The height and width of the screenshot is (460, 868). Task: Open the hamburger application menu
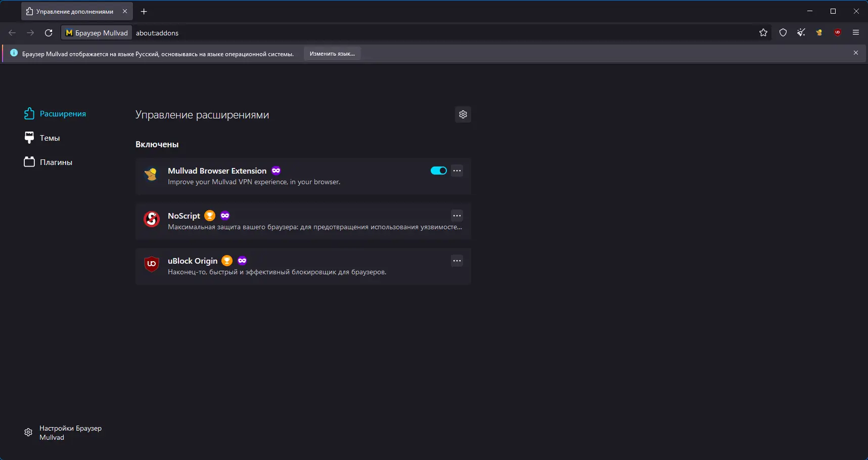coord(856,33)
